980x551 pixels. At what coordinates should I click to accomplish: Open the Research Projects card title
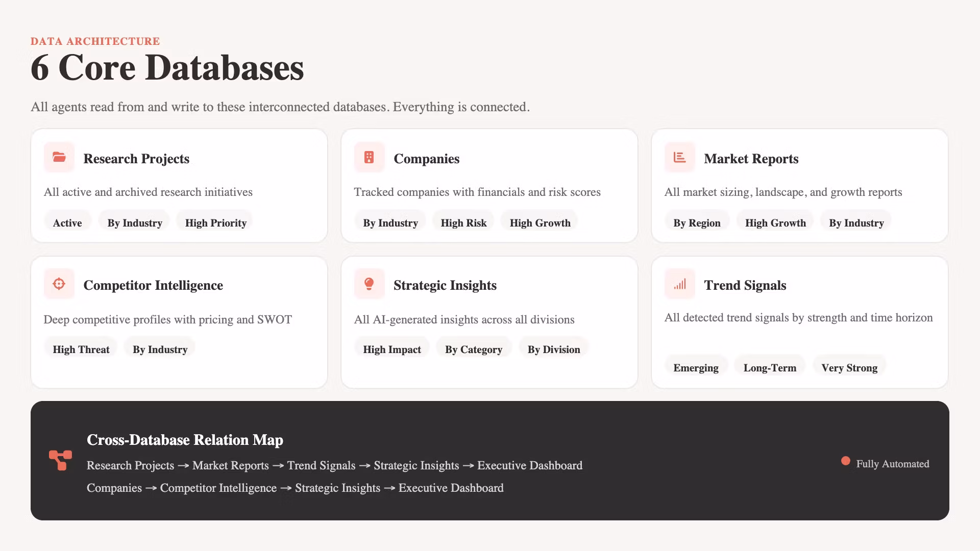click(136, 159)
